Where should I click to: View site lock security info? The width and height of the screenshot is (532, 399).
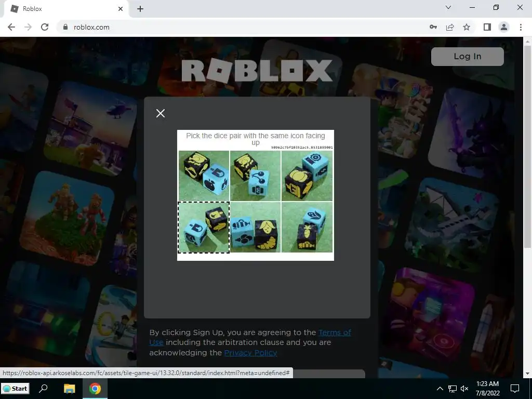pyautogui.click(x=65, y=27)
